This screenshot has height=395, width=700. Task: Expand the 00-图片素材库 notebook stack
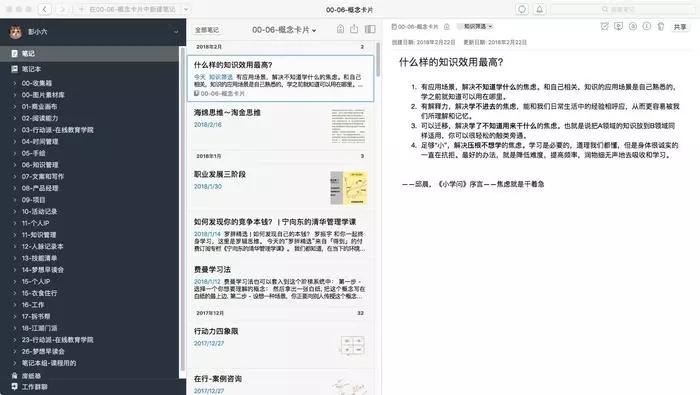tap(14, 95)
